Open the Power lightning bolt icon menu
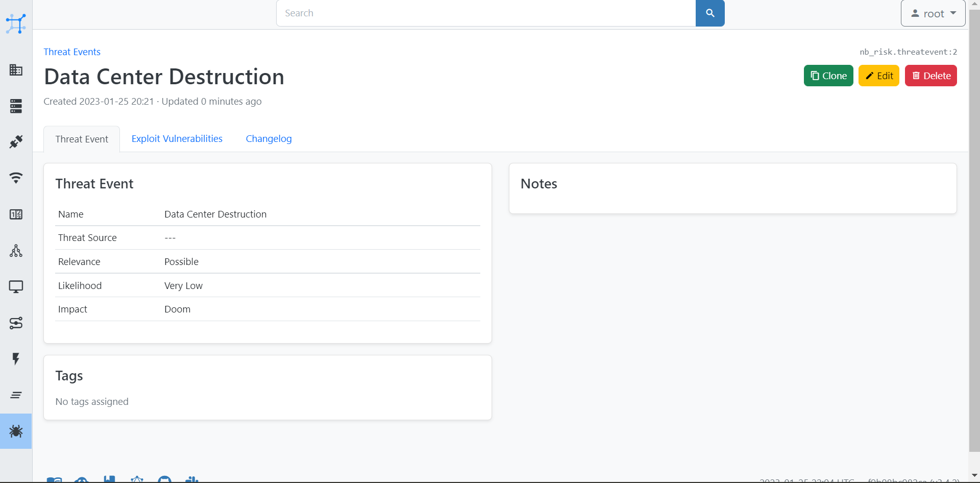 pos(16,359)
